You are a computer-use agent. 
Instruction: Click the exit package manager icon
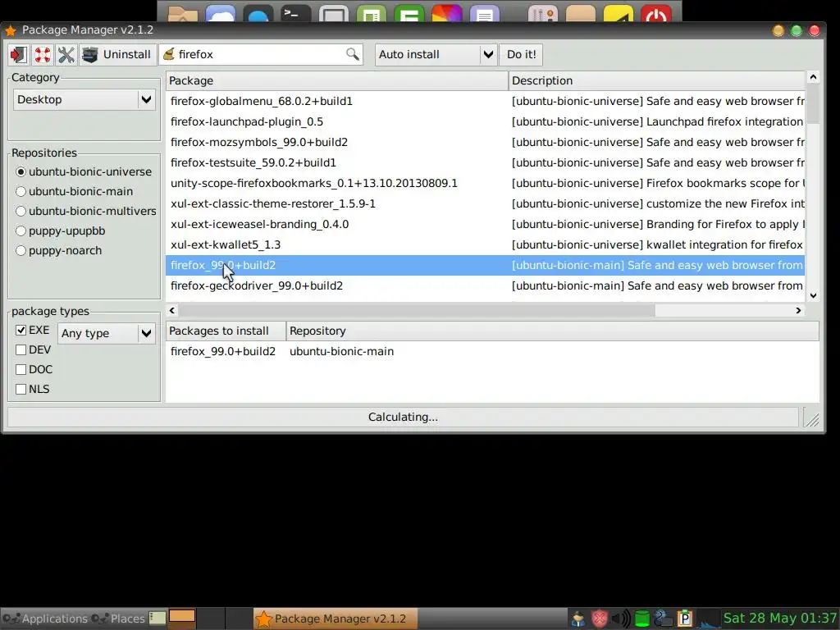point(19,55)
